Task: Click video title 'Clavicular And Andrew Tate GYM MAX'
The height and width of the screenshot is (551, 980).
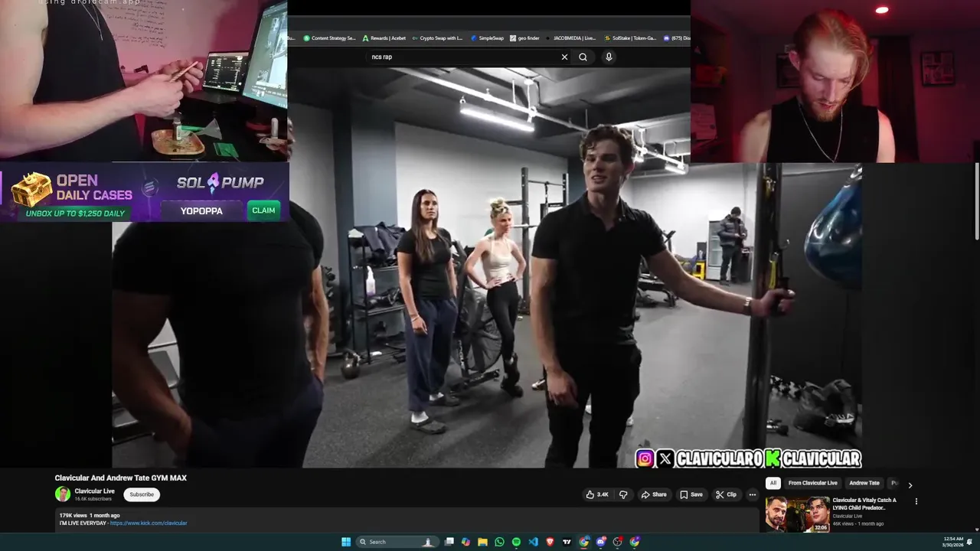Action: (121, 478)
